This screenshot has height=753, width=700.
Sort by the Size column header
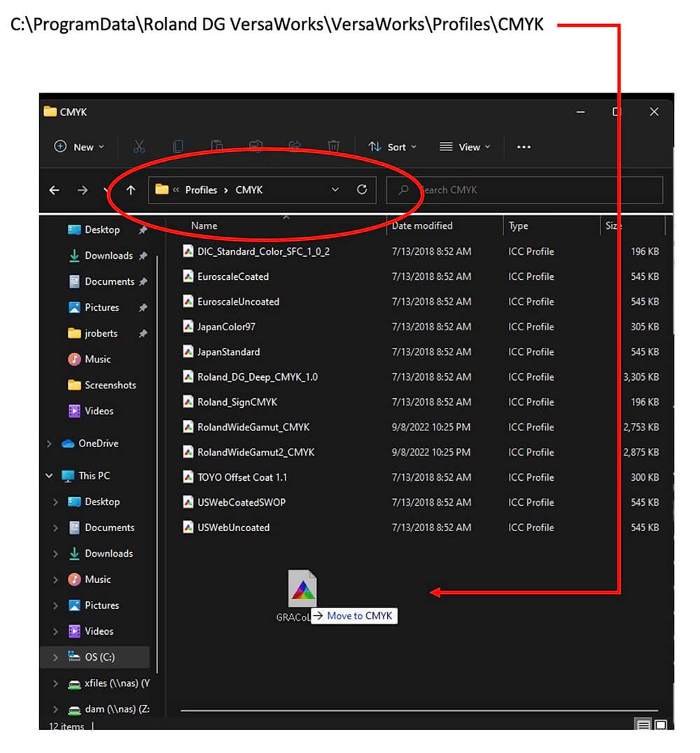613,226
